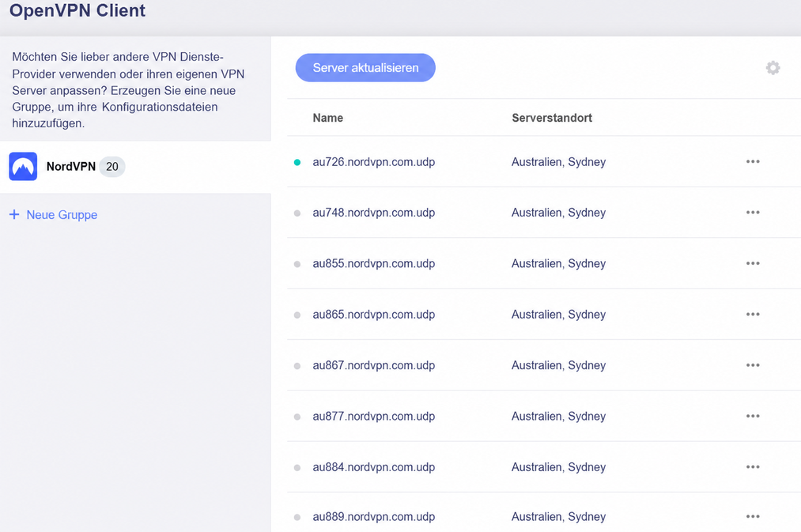The image size is (801, 532).
Task: Click Australien, Sydney location in au884 row
Action: 558,468
